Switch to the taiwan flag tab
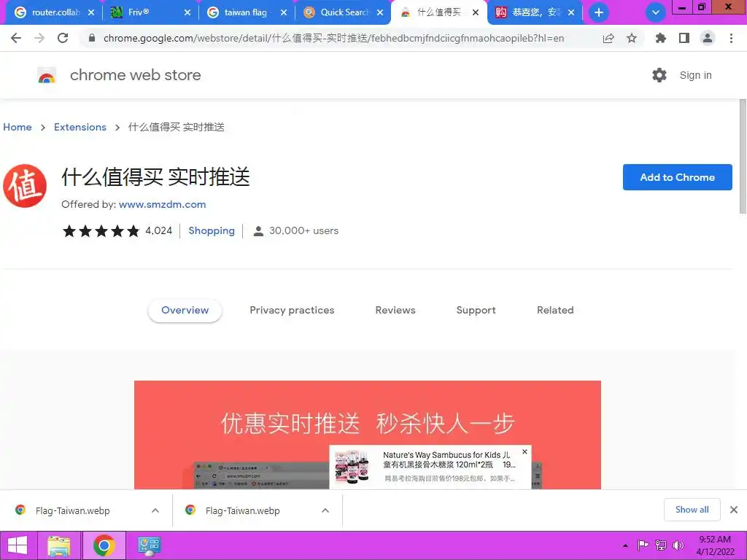Image resolution: width=747 pixels, height=560 pixels. tap(246, 12)
